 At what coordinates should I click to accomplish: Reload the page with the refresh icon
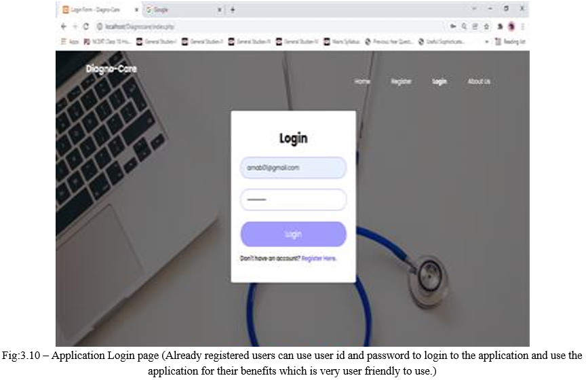pyautogui.click(x=86, y=26)
